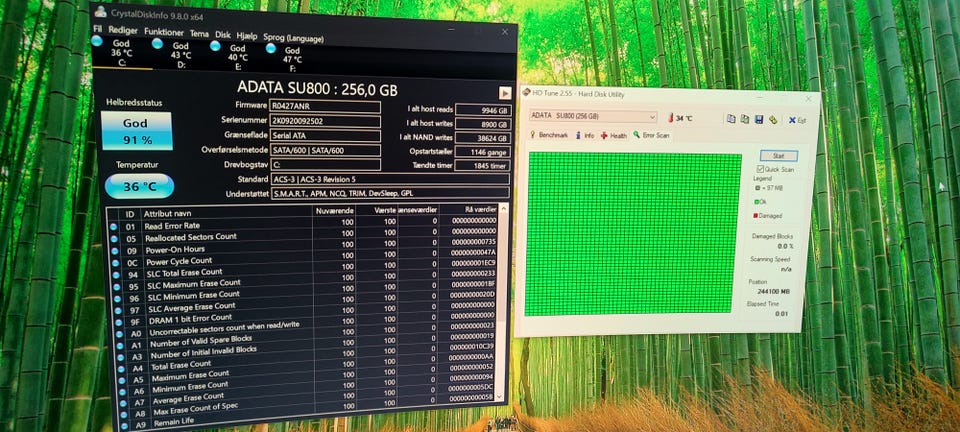Open the Hjælp menu
The image size is (960, 432).
pyautogui.click(x=247, y=36)
